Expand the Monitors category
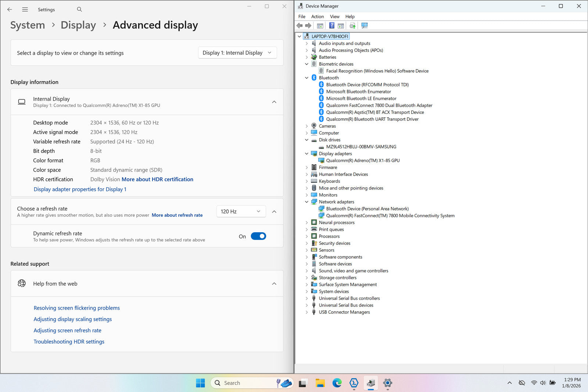 point(307,195)
